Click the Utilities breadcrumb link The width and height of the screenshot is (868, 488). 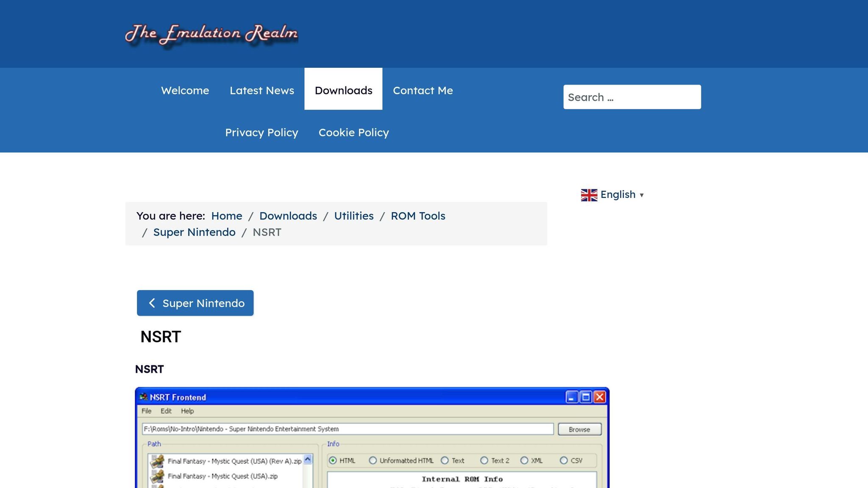[x=353, y=216]
